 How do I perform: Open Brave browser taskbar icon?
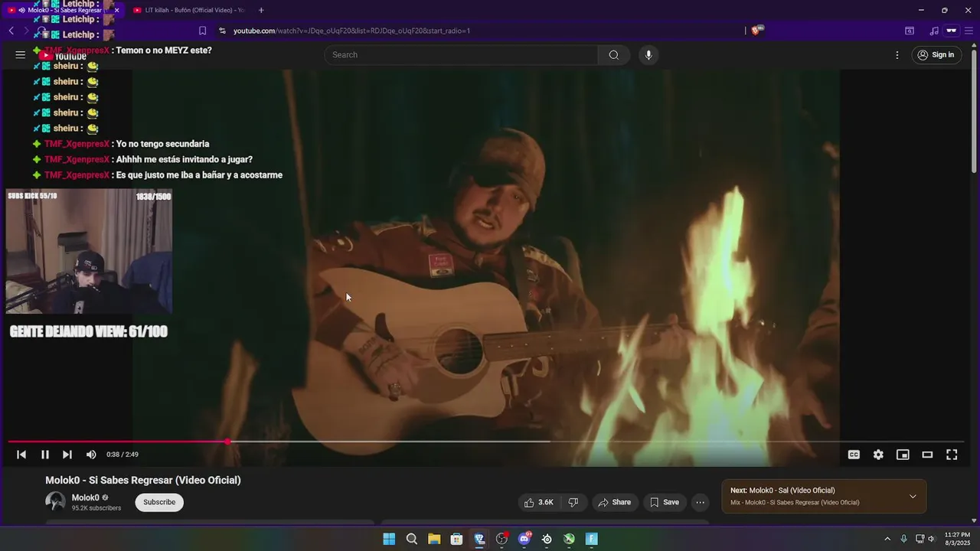pos(479,539)
